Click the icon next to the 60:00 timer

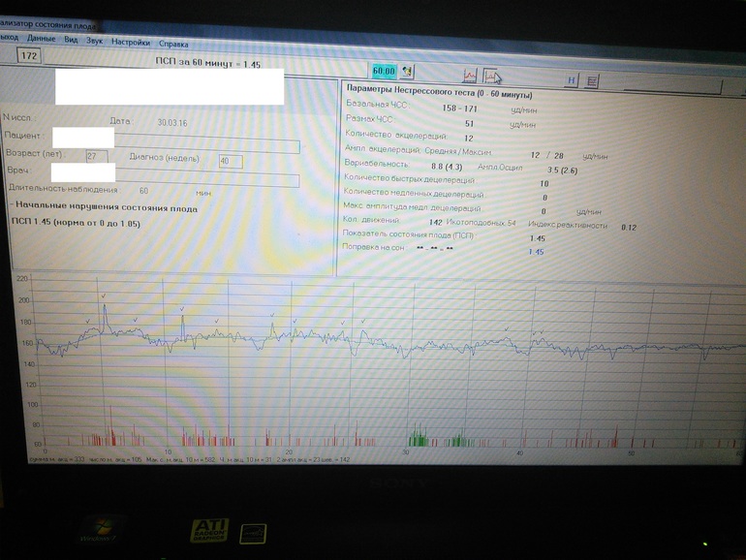[x=408, y=72]
